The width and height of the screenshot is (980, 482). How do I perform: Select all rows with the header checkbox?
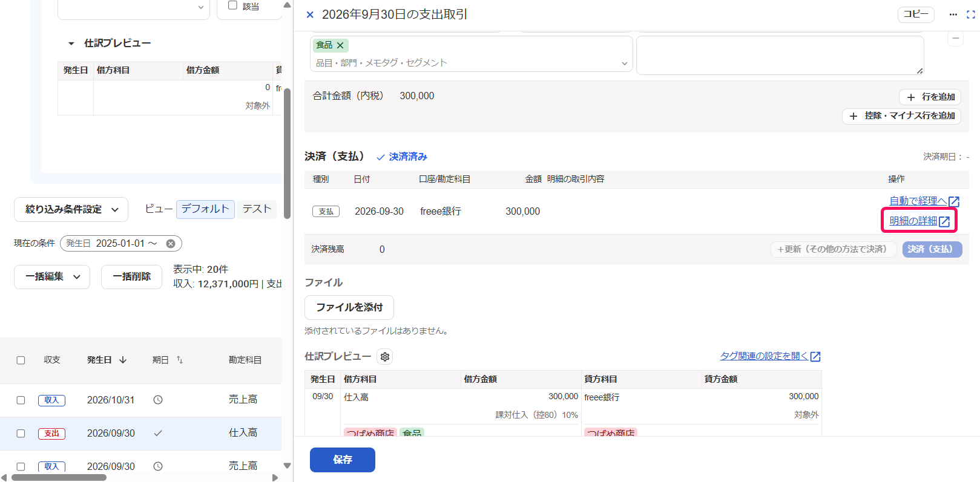[x=21, y=360]
